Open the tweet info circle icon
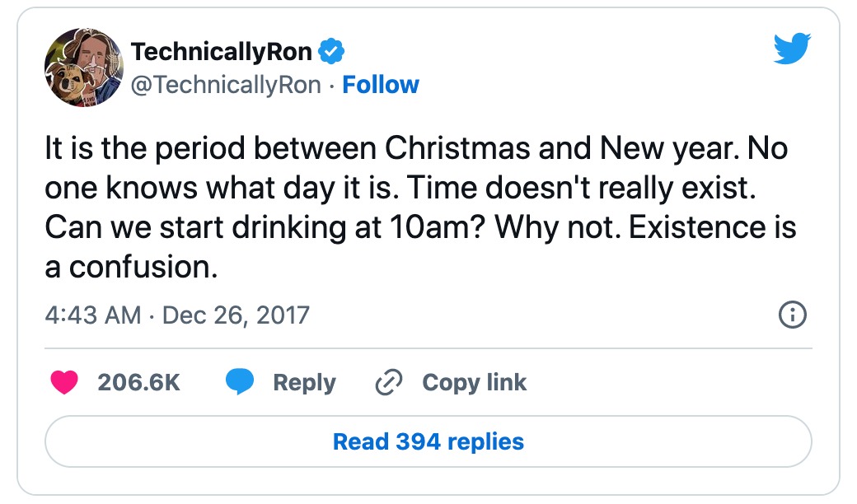Viewport: 857px width, 504px height. (x=792, y=315)
